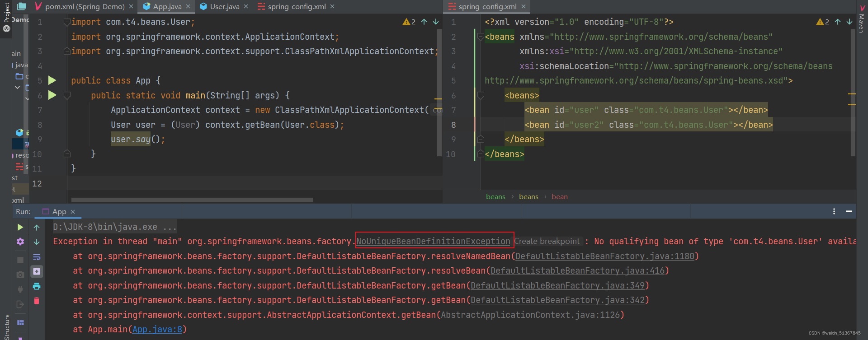Viewport: 868px width, 340px height.
Task: Click warning count indicator in spring-config.xml editor
Action: point(823,22)
